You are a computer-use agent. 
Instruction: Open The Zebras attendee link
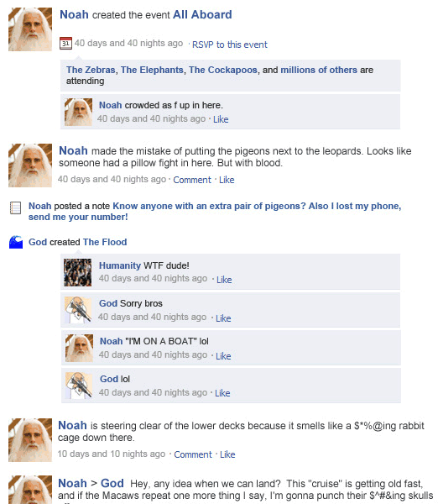click(91, 70)
